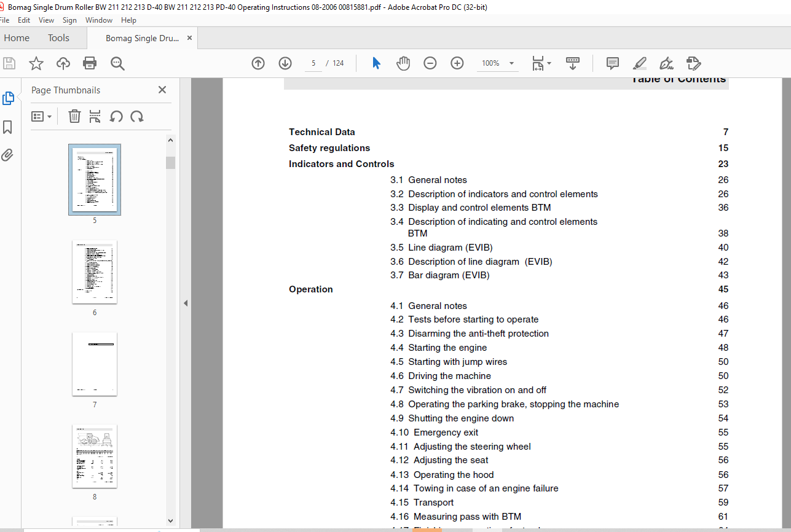Click 4.13 Operating the hood entry

click(442, 475)
